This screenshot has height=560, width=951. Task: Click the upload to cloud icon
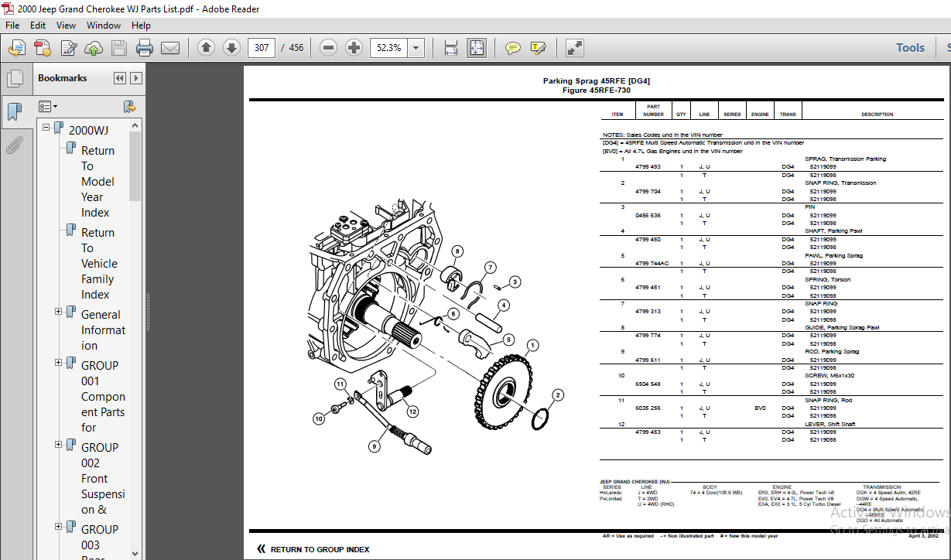(x=94, y=48)
